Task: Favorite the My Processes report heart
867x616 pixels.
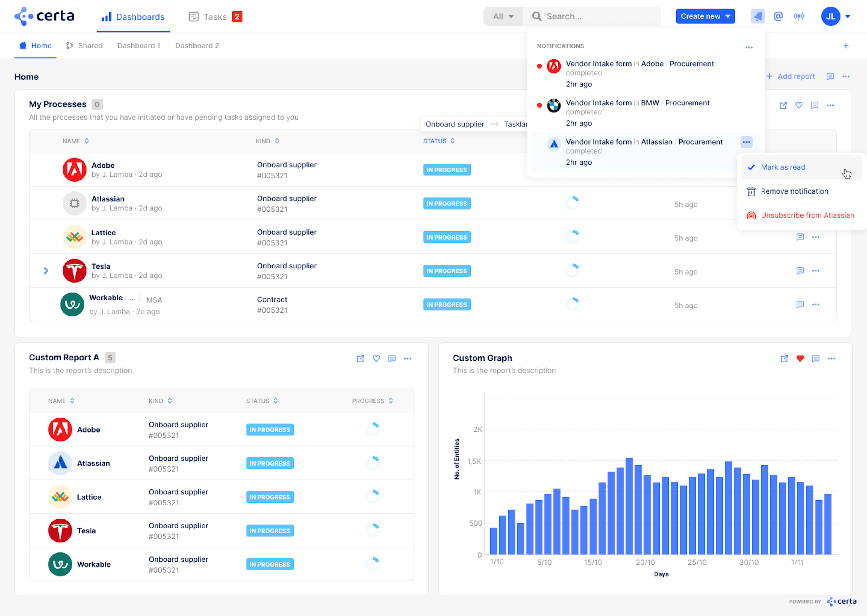Action: pos(799,105)
